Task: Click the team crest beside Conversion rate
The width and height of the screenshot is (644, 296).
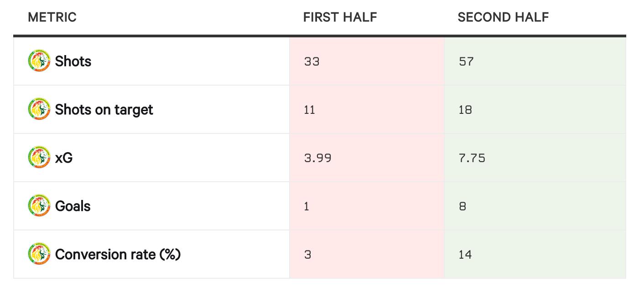Action: (39, 254)
